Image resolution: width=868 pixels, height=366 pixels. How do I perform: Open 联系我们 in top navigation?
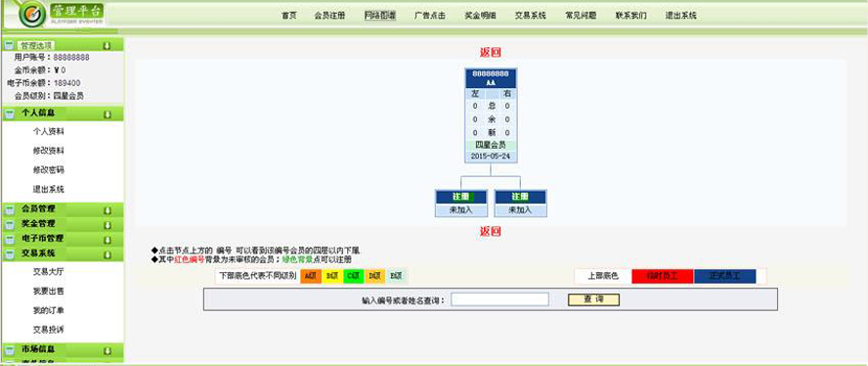[x=630, y=16]
